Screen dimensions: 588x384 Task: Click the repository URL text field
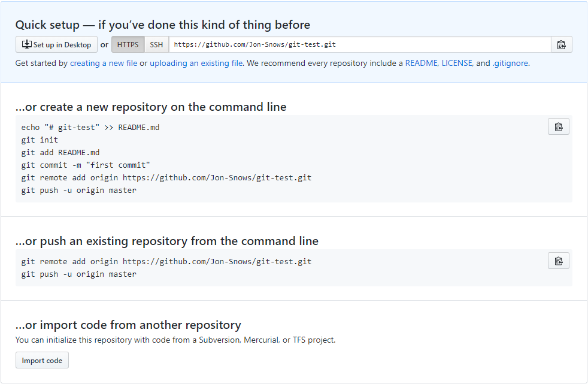click(x=359, y=45)
